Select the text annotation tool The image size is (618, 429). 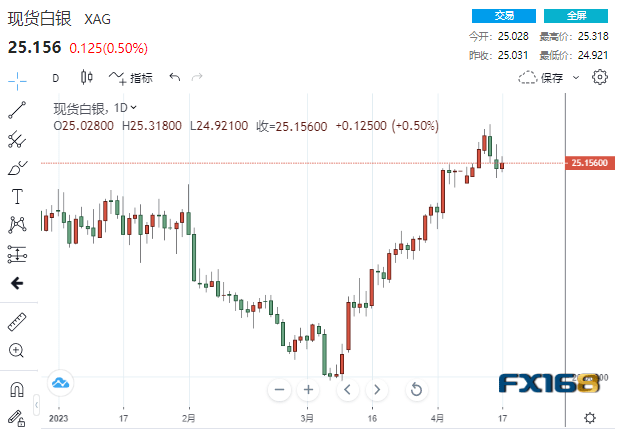(x=16, y=195)
